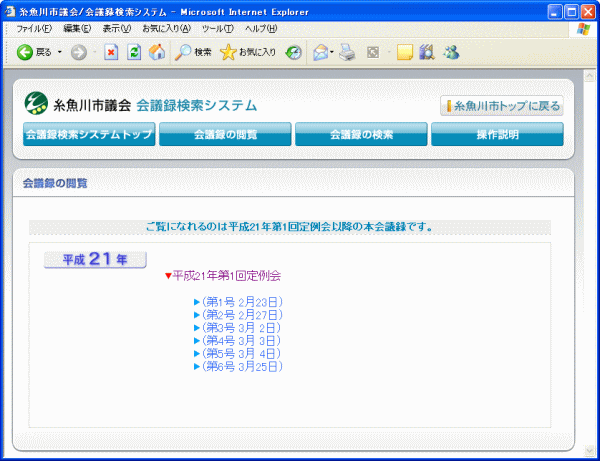Click the yellow note Discuss icon
This screenshot has height=461, width=600.
tap(404, 52)
